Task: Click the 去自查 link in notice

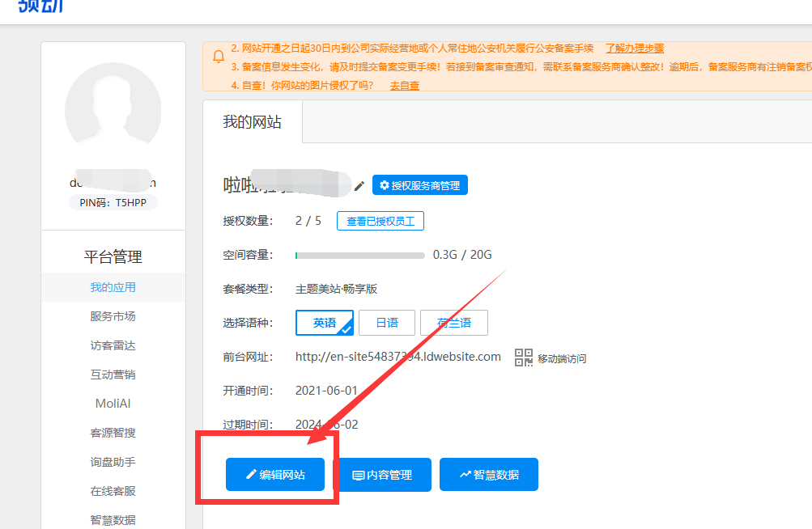Action: [405, 85]
